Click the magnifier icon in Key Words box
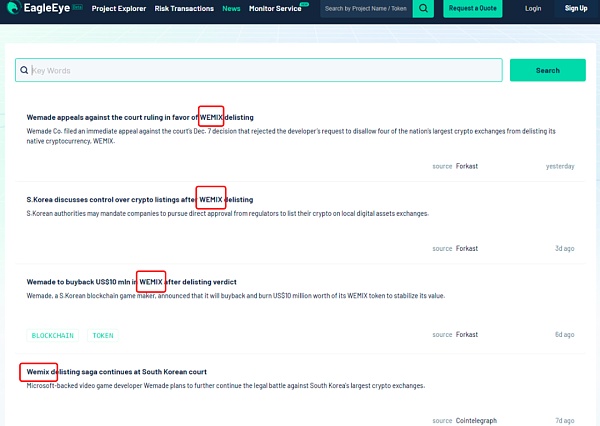600x426 pixels. 24,70
